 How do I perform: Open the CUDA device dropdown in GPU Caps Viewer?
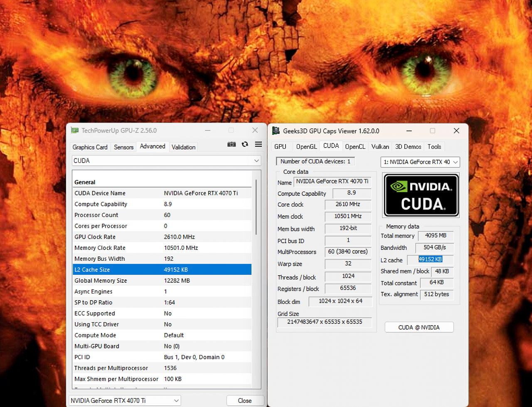tap(420, 162)
